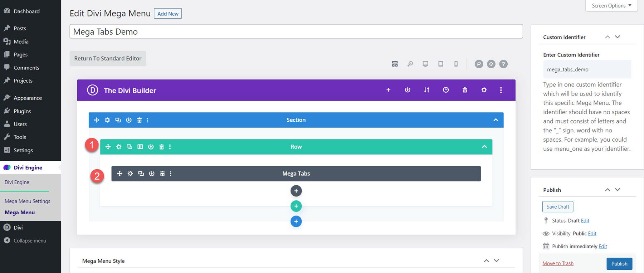The image size is (644, 273).
Task: Add new section with blue plus button
Action: [x=296, y=221]
